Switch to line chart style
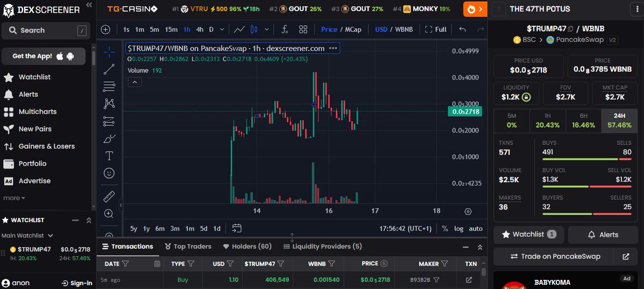 (240, 30)
